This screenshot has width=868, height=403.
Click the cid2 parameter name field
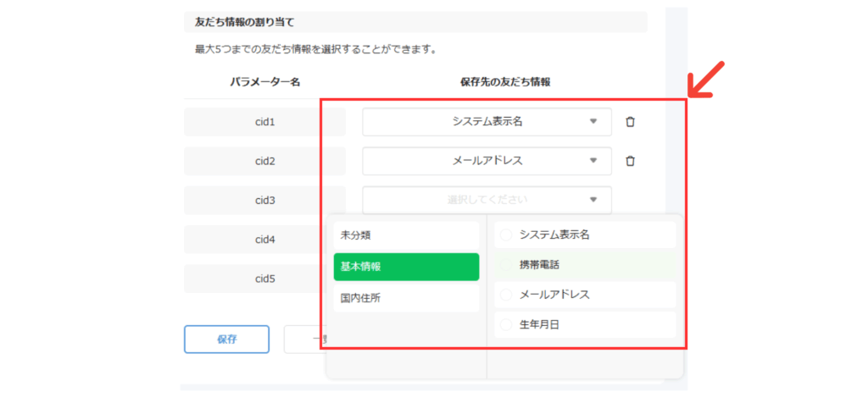coord(264,161)
